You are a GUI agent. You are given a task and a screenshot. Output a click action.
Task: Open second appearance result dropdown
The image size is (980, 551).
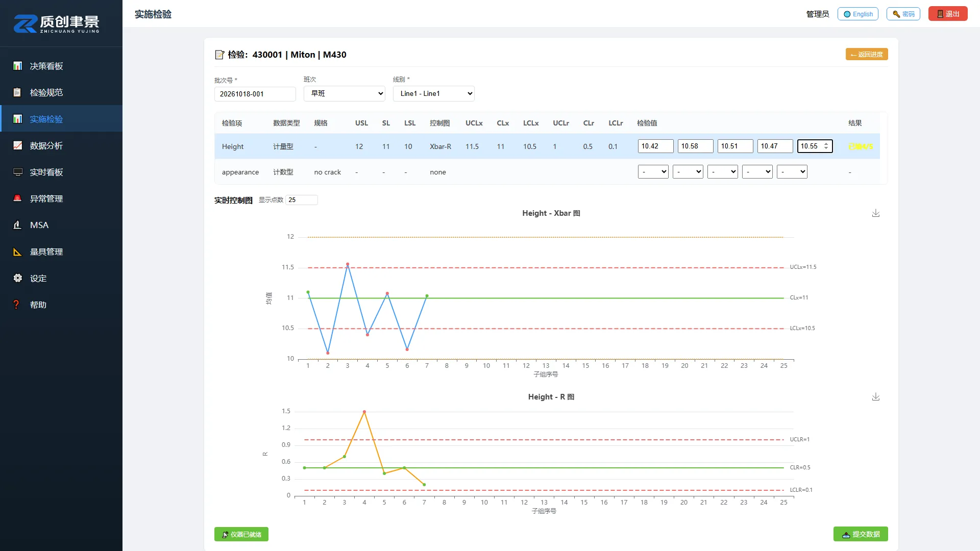(x=688, y=172)
